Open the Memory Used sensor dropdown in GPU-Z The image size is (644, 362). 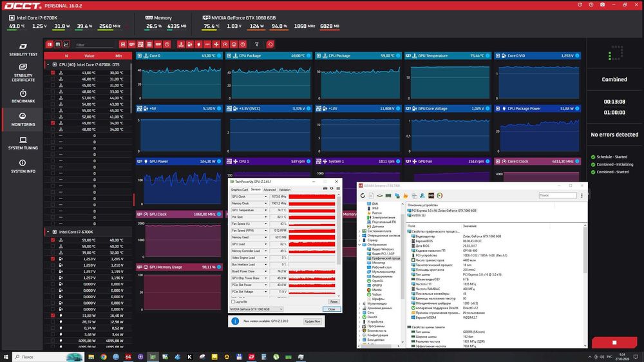(265, 238)
